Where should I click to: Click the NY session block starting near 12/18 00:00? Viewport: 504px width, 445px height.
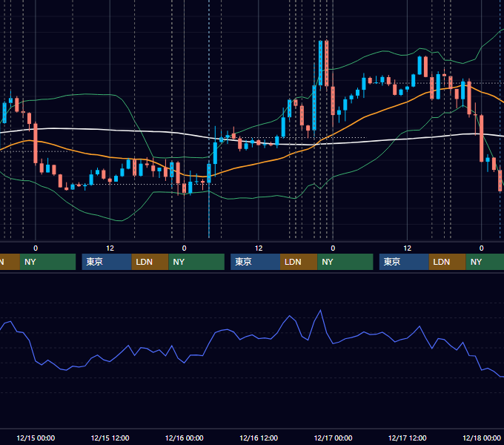(x=485, y=262)
